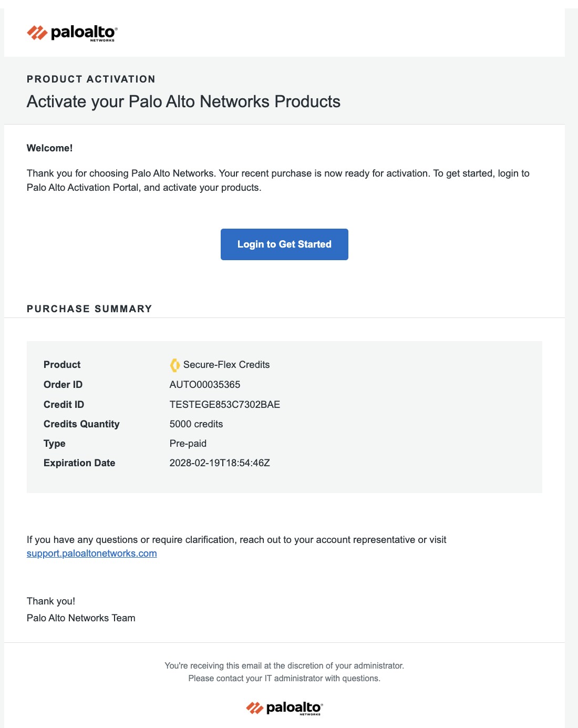The width and height of the screenshot is (578, 728).
Task: Click the Secure-Flex Credits yellow hexagon icon
Action: tap(175, 365)
